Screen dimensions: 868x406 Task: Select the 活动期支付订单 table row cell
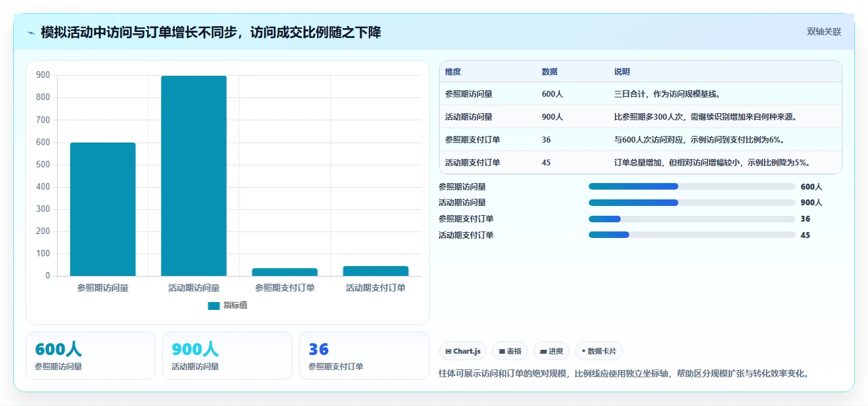(472, 163)
